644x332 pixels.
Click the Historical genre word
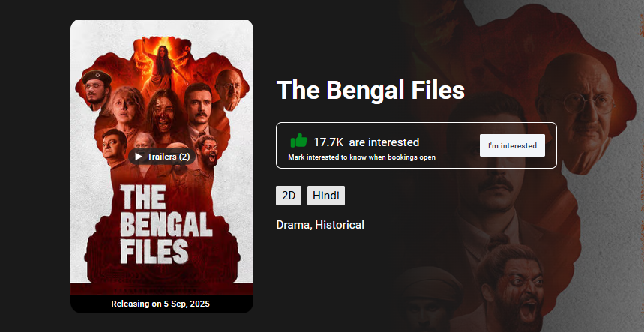tap(340, 224)
